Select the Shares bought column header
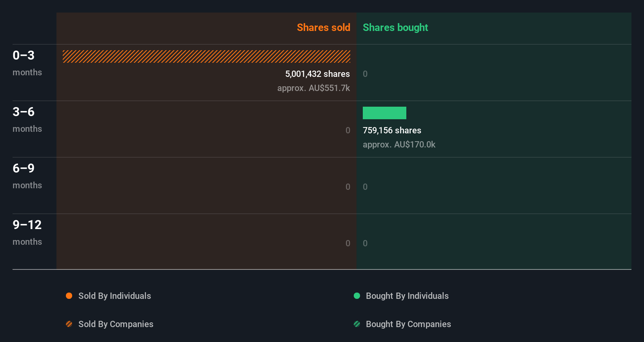The width and height of the screenshot is (644, 342). 395,27
